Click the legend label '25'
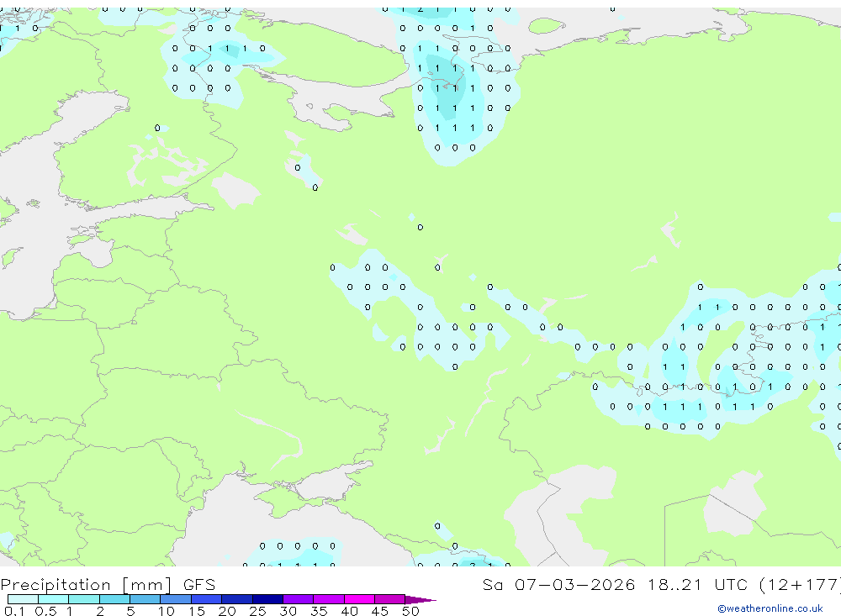This screenshot has width=841, height=616. 257,611
